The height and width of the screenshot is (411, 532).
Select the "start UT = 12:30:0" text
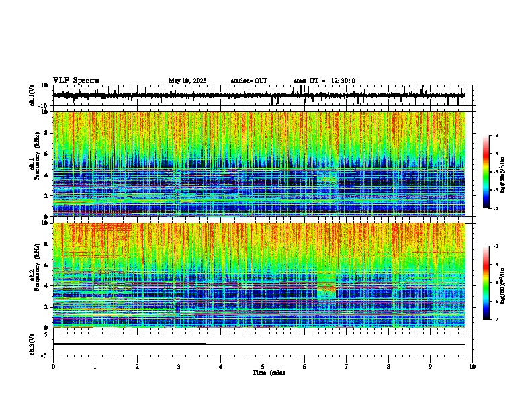324,81
